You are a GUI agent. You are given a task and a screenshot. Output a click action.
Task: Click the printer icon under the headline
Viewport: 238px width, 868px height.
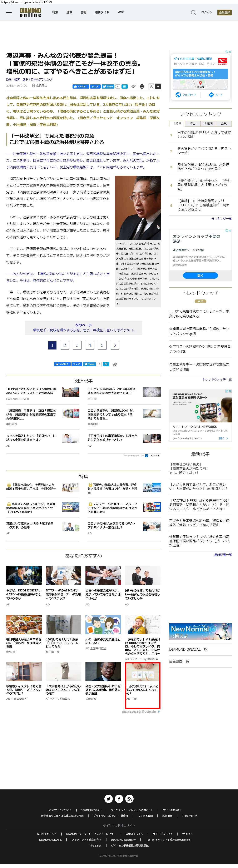[142, 87]
